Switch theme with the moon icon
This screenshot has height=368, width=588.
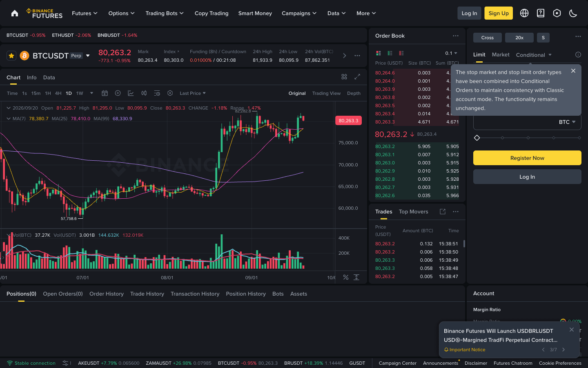(573, 13)
